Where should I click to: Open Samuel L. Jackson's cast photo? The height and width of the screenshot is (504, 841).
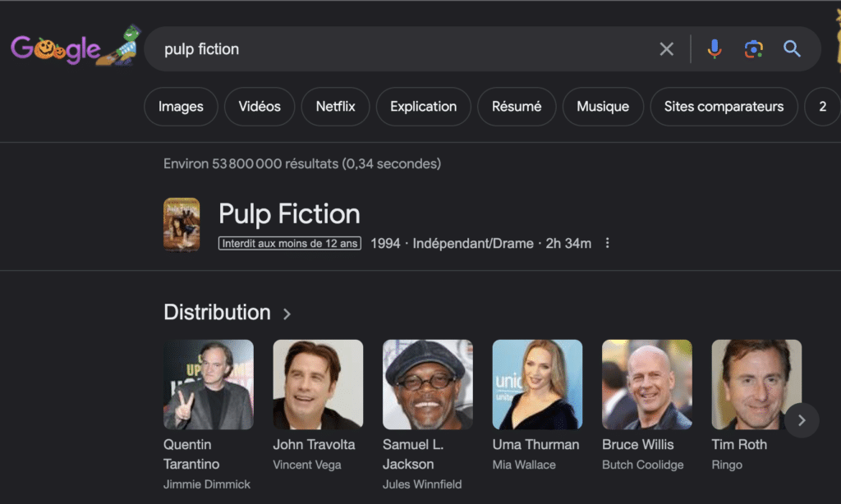pyautogui.click(x=427, y=384)
